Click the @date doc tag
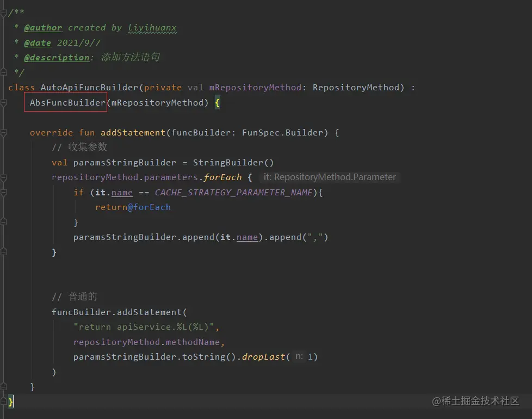The width and height of the screenshot is (532, 419). click(38, 43)
